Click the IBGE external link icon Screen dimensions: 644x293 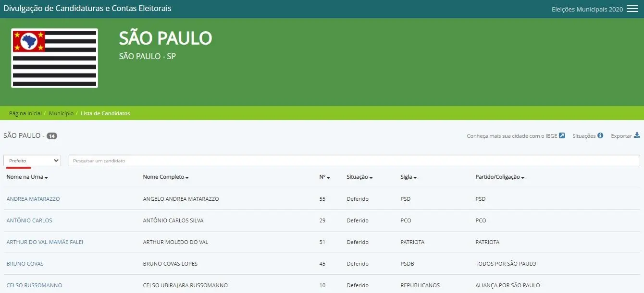tap(562, 136)
